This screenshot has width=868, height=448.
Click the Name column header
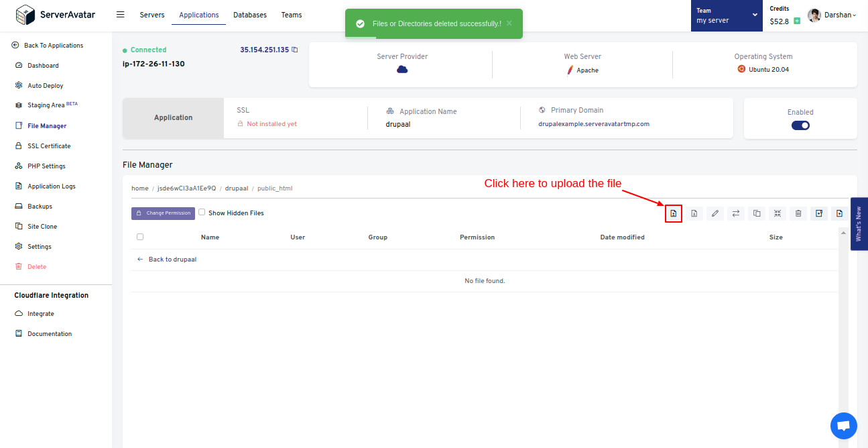(x=210, y=237)
